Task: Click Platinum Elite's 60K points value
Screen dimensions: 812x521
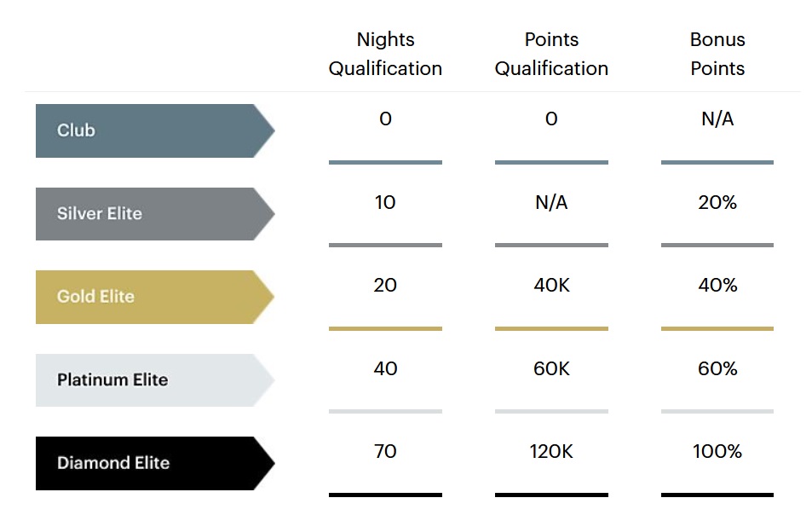Action: click(x=551, y=368)
